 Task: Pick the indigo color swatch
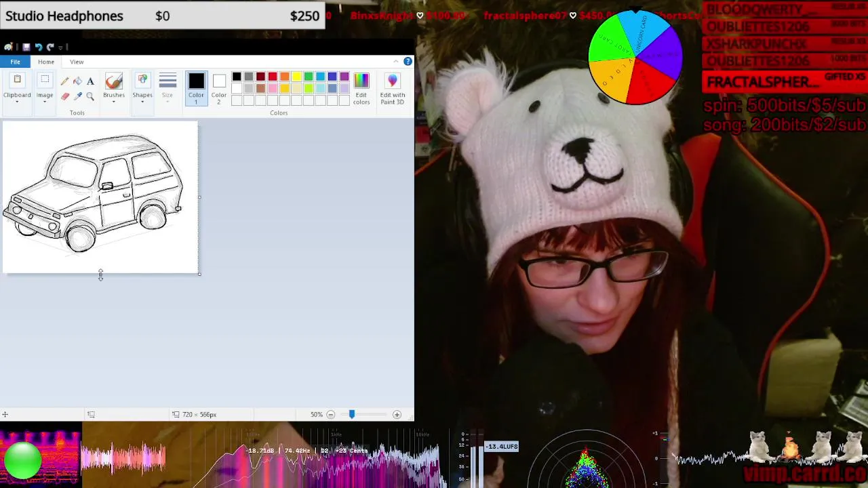[332, 77]
